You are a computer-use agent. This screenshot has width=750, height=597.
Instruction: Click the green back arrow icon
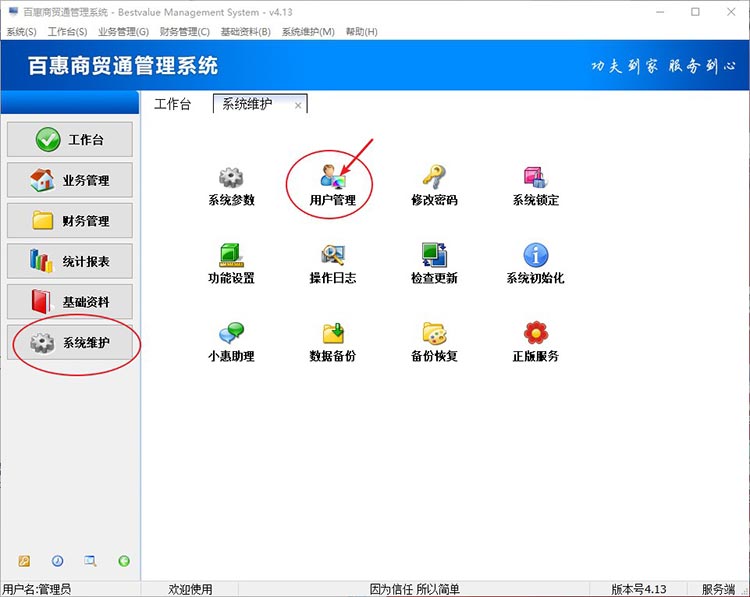point(124,561)
